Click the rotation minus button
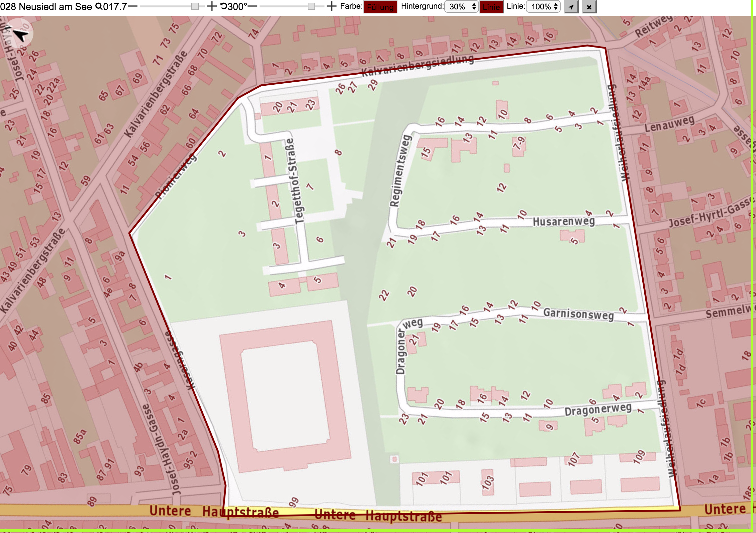Screen dimensions: 756x533 [252, 6]
